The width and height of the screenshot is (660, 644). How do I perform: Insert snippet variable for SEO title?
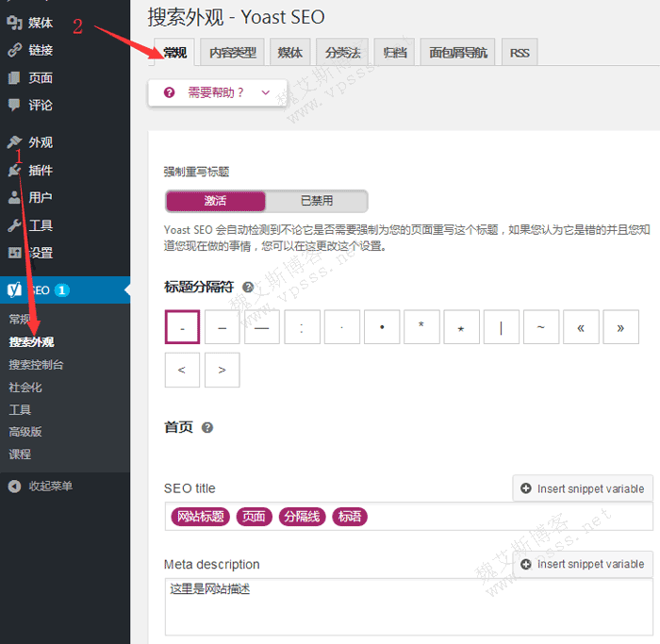pyautogui.click(x=582, y=488)
